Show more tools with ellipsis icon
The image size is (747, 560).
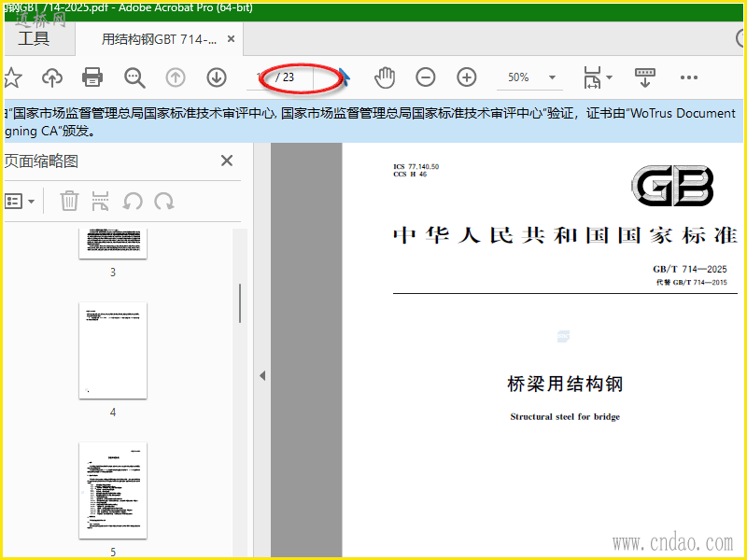(x=689, y=77)
